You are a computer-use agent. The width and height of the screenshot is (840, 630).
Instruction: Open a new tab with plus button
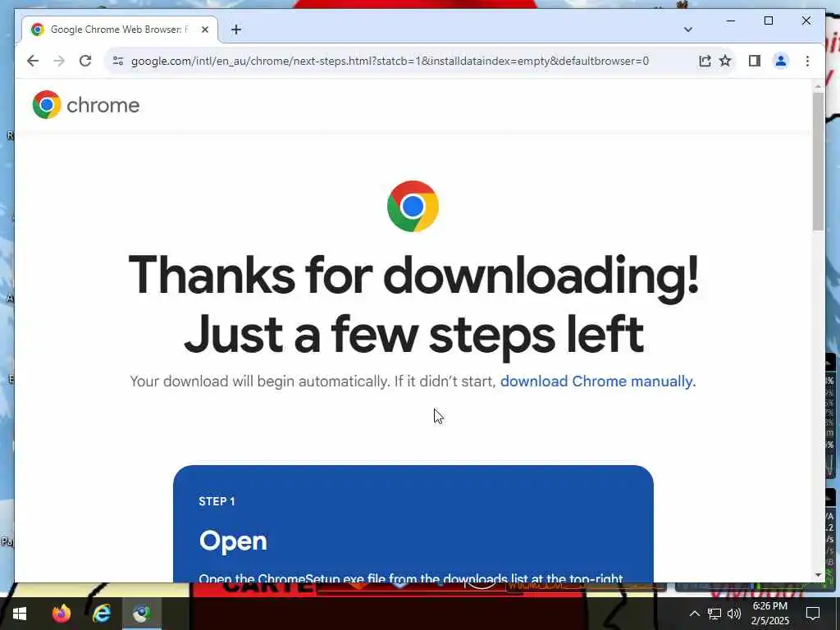(x=236, y=30)
